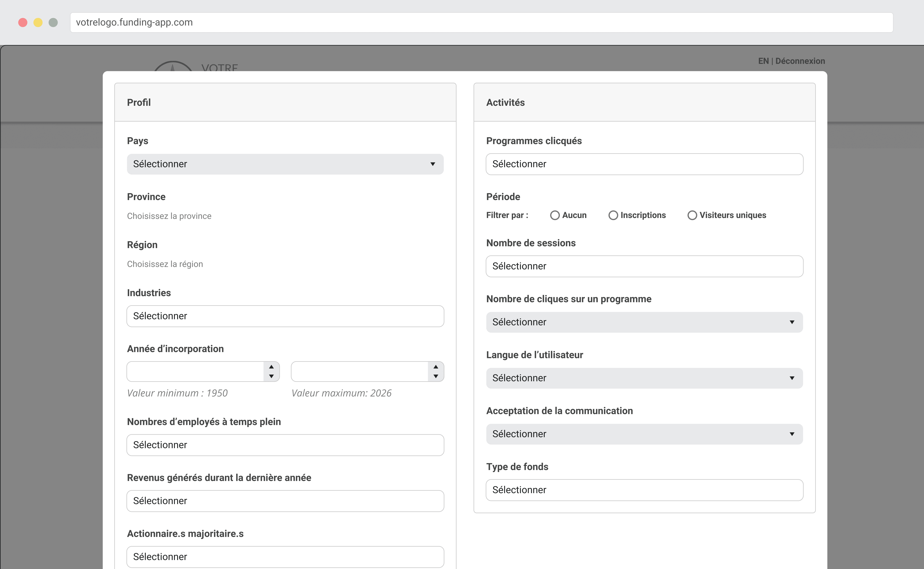This screenshot has height=569, width=924.
Task: Click the red window close button
Action: [x=23, y=23]
